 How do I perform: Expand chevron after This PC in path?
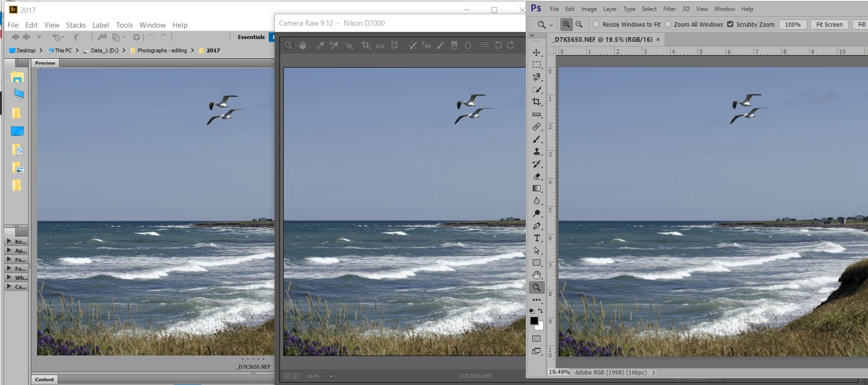pyautogui.click(x=77, y=50)
